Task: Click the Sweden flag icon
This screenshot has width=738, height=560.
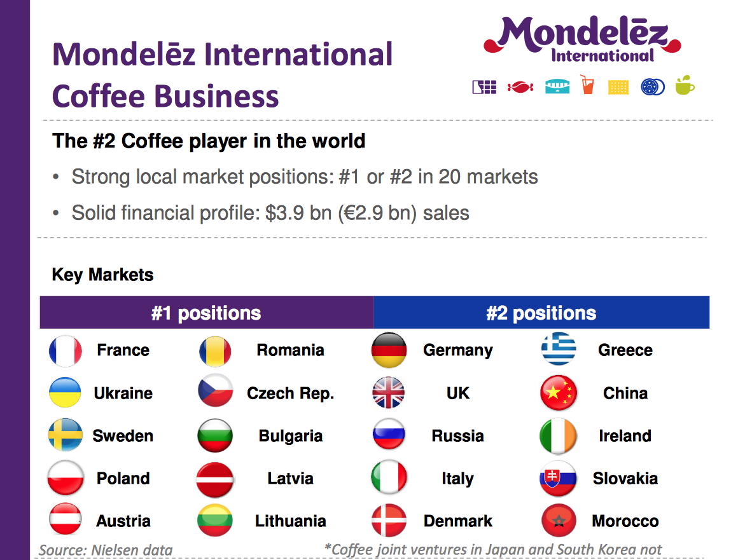Action: click(66, 436)
